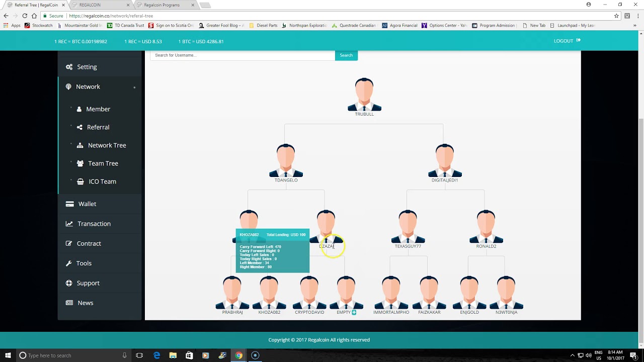Open Agora Financial bookmark
644x362 pixels.
coord(399,25)
